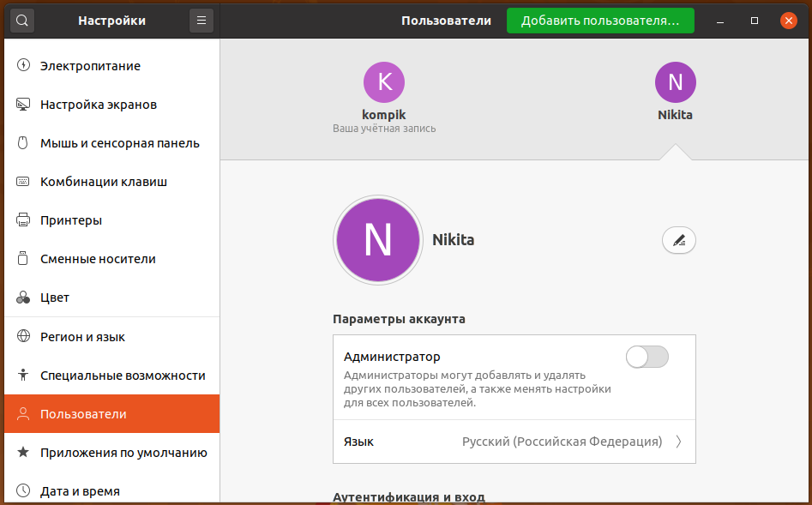Viewport: 812px width, 505px height.
Task: Click the Цвет color icon in sidebar
Action: [x=23, y=298]
